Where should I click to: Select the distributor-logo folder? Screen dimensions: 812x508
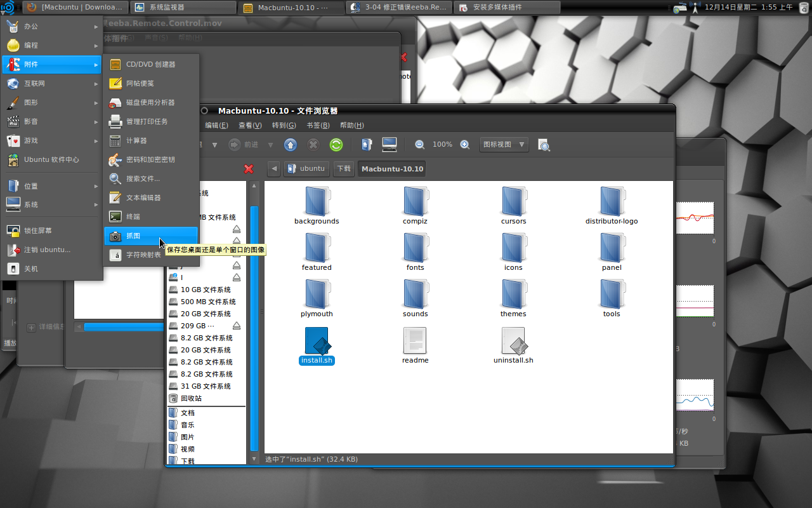pos(612,206)
